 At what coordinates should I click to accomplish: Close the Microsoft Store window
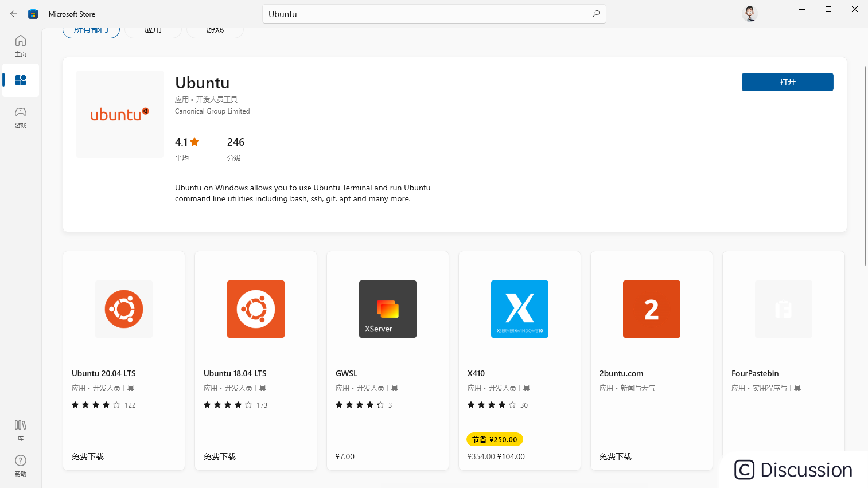(855, 9)
